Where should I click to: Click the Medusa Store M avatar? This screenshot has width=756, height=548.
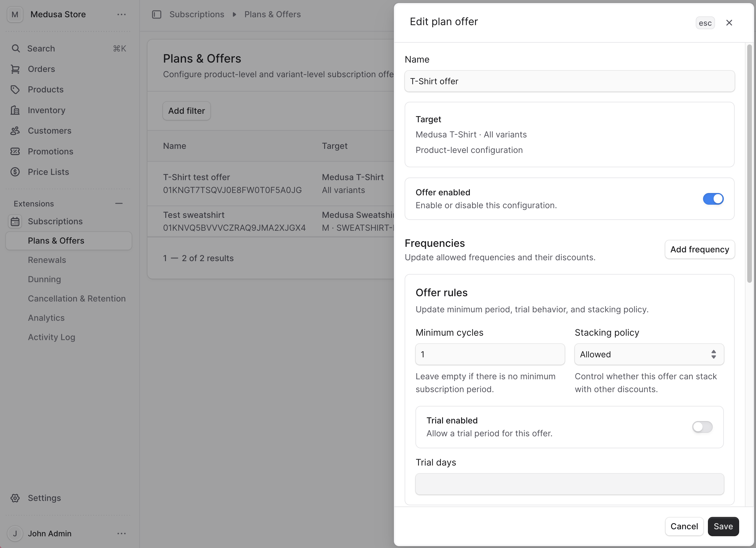pos(15,15)
